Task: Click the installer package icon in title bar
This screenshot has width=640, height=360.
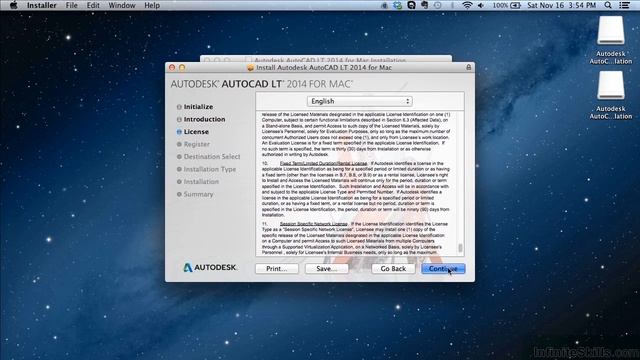Action: (x=250, y=68)
